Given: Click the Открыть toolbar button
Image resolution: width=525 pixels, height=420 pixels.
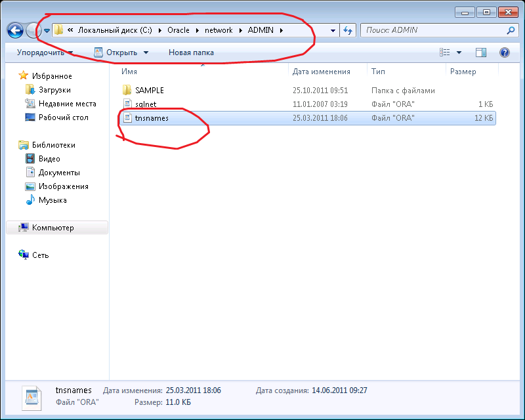Looking at the screenshot, I should [x=115, y=52].
